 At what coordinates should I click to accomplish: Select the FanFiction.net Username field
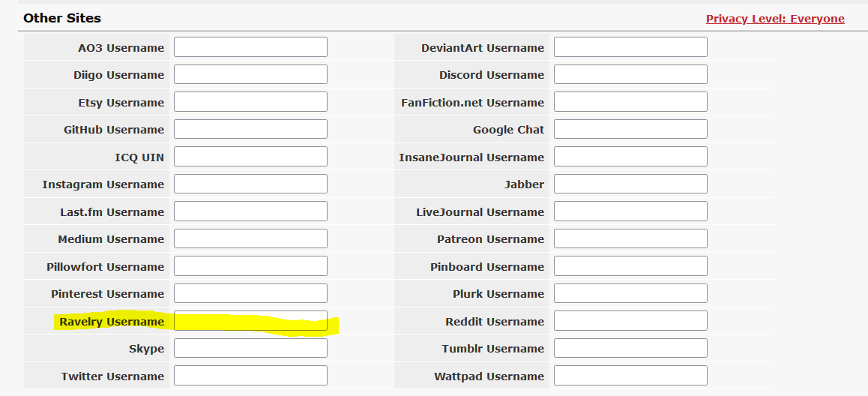(x=630, y=102)
